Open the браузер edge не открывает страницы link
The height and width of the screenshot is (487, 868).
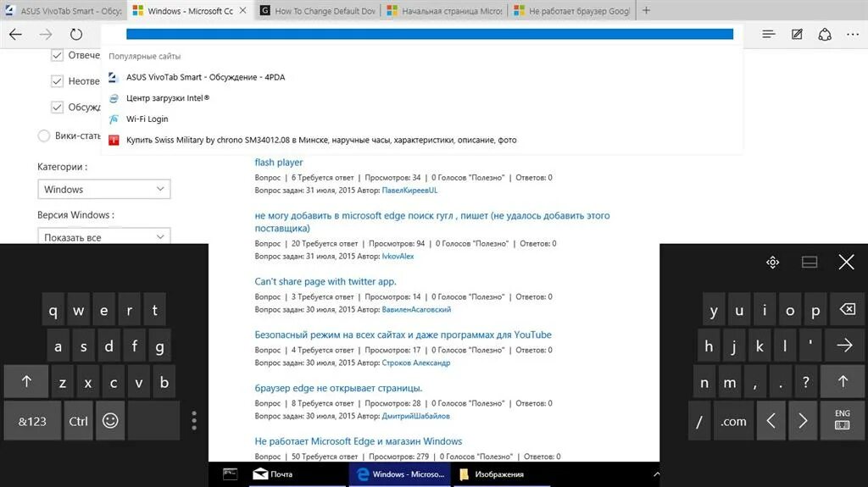338,388
